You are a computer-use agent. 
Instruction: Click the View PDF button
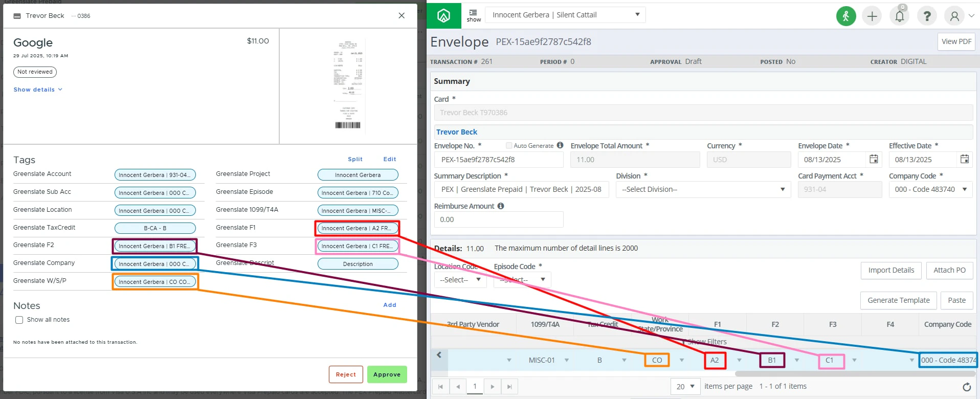tap(956, 41)
